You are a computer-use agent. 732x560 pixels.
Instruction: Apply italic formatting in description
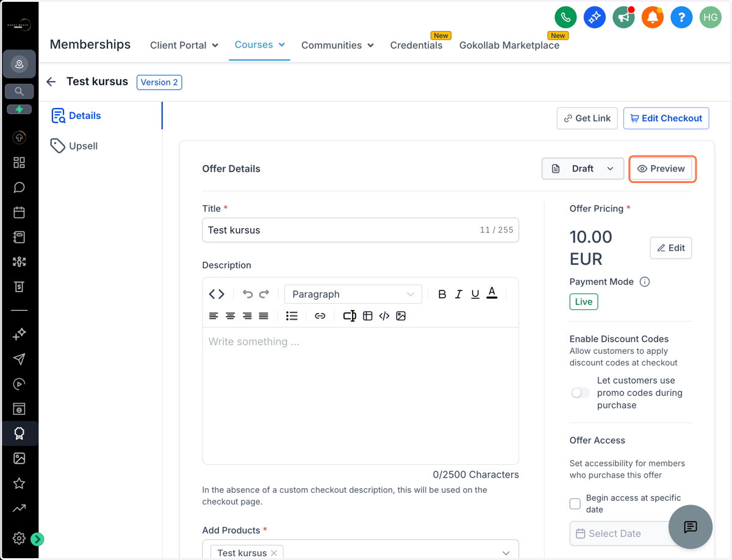coord(459,294)
